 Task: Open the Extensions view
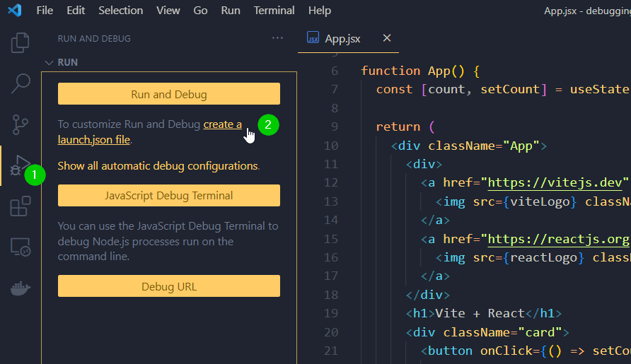(20, 206)
